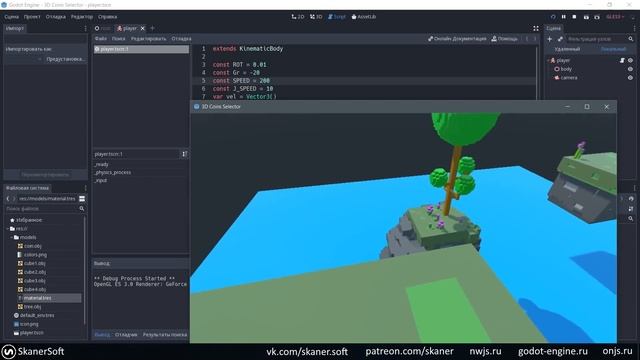Select player.tscn:1 in the script list
640x360 pixels.
click(141, 49)
